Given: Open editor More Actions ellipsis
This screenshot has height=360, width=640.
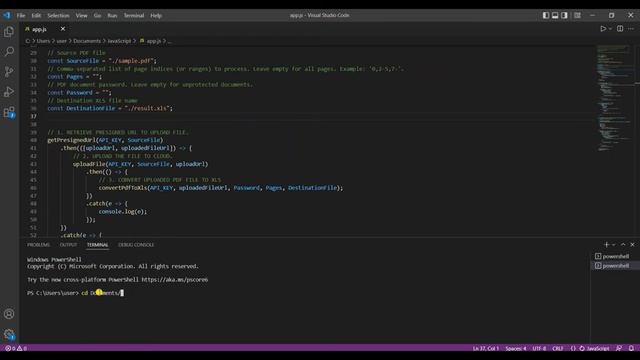Looking at the screenshot, I should (631, 29).
